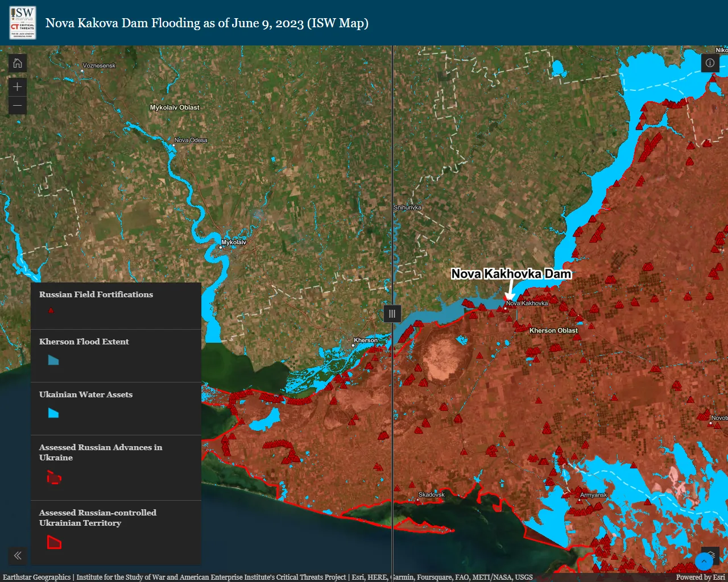Open the map information panel
Image resolution: width=728 pixels, height=582 pixels.
point(710,63)
